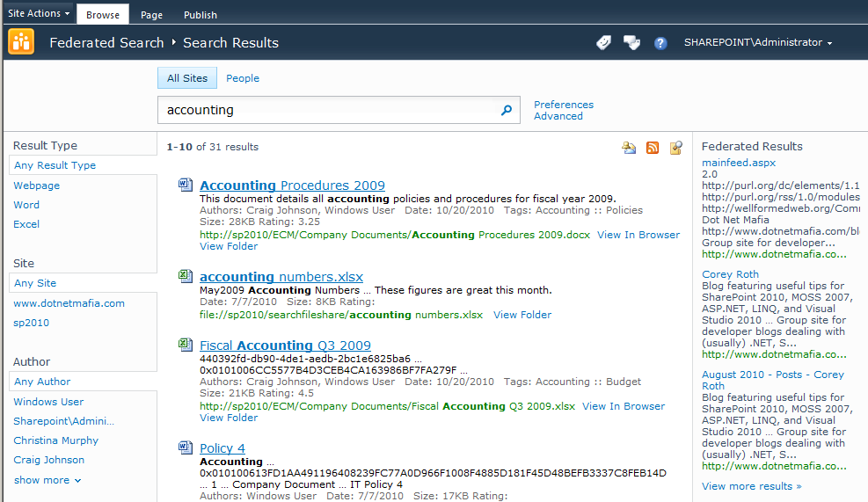
Task: Filter by author Craig Johnson
Action: pyautogui.click(x=48, y=460)
